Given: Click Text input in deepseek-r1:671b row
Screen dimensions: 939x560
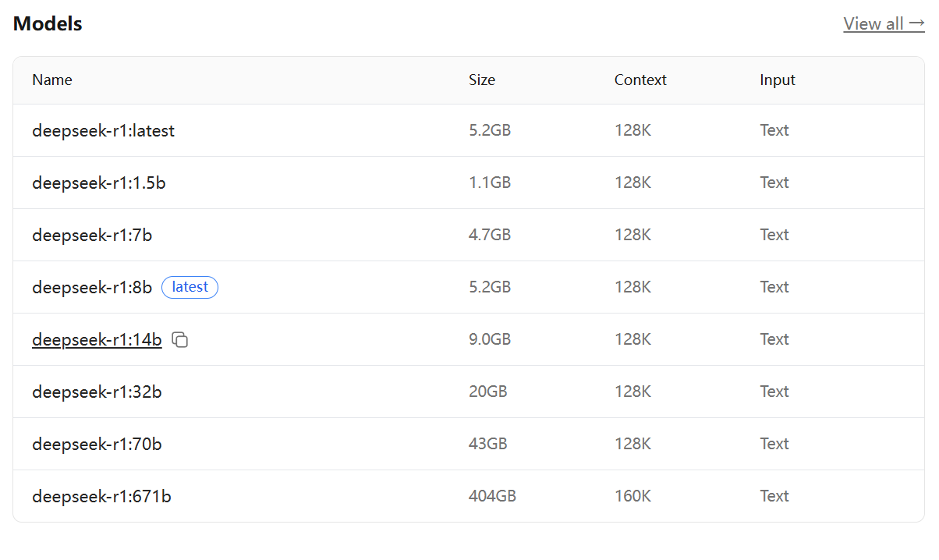Looking at the screenshot, I should point(774,496).
